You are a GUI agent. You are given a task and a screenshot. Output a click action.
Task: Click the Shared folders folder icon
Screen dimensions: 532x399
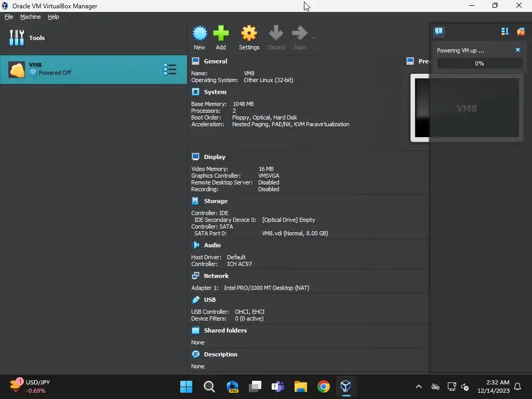point(195,330)
